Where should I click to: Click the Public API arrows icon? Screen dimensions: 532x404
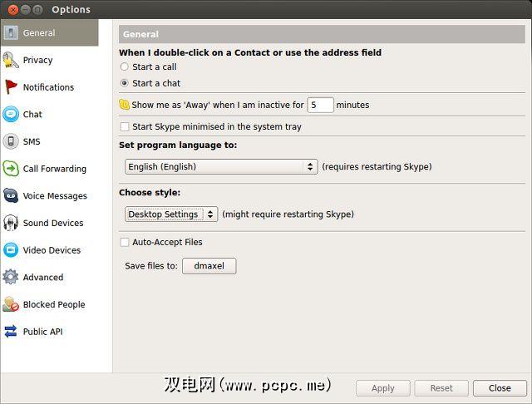point(11,332)
